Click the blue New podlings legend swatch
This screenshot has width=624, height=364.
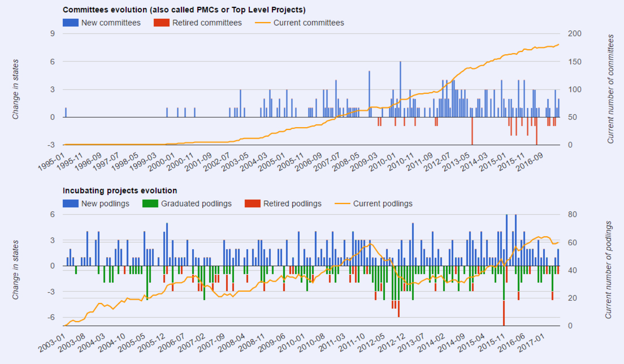pos(71,204)
